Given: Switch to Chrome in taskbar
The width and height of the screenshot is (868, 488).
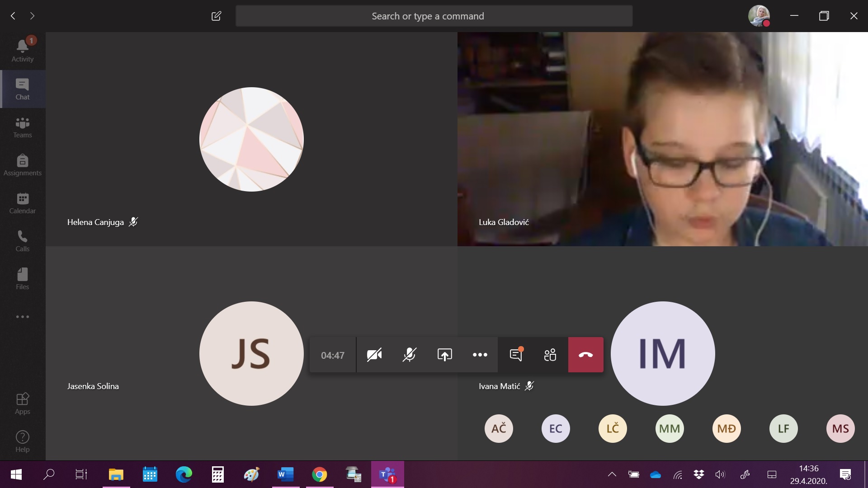Looking at the screenshot, I should 320,474.
